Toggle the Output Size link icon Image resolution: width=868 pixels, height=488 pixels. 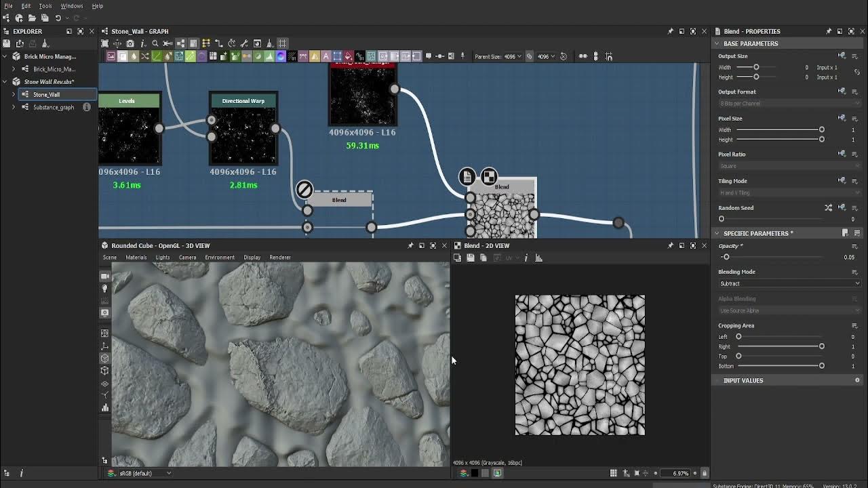point(857,72)
